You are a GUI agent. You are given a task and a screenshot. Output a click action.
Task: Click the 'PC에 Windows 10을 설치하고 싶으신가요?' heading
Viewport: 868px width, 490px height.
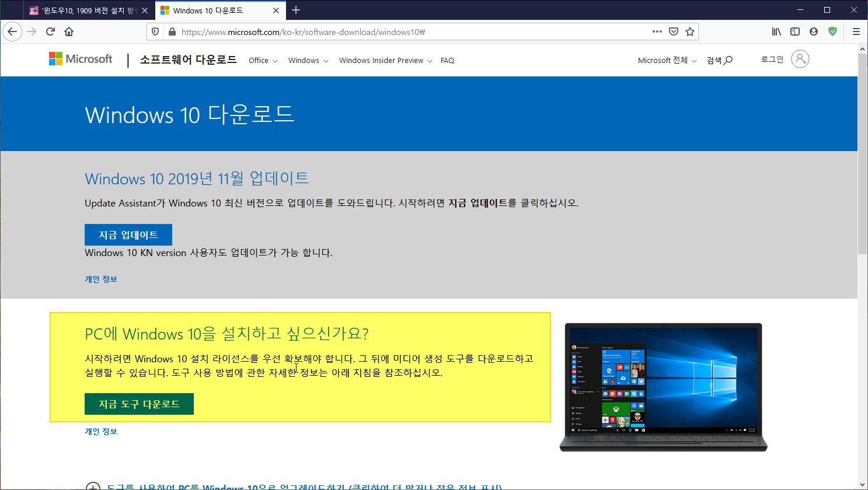[226, 334]
